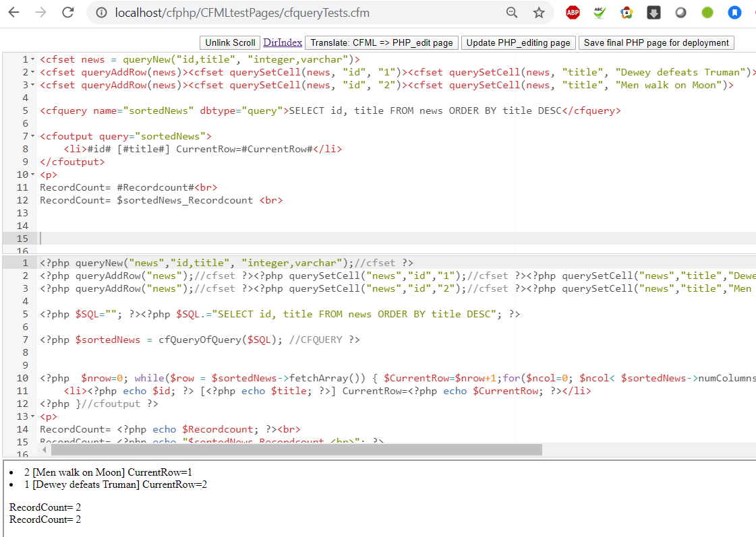Click Update PHP_editing page button
The height and width of the screenshot is (537, 756).
click(x=518, y=42)
